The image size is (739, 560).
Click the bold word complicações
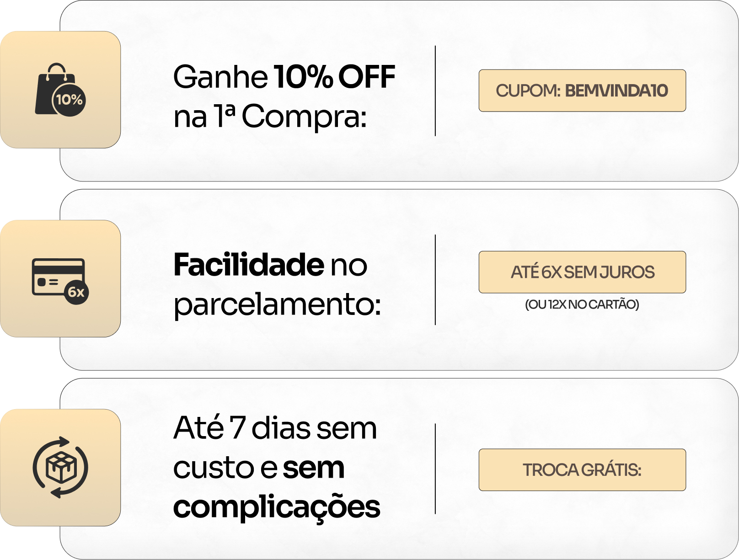[277, 507]
